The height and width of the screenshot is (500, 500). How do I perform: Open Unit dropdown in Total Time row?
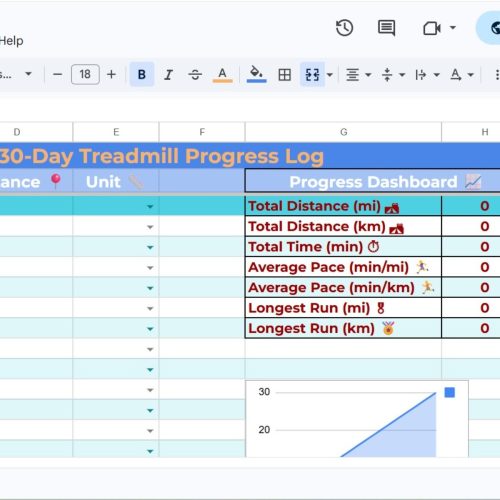(x=150, y=247)
